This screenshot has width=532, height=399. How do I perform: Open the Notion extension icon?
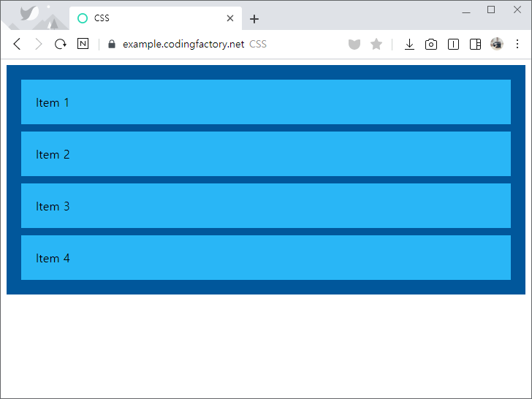83,44
